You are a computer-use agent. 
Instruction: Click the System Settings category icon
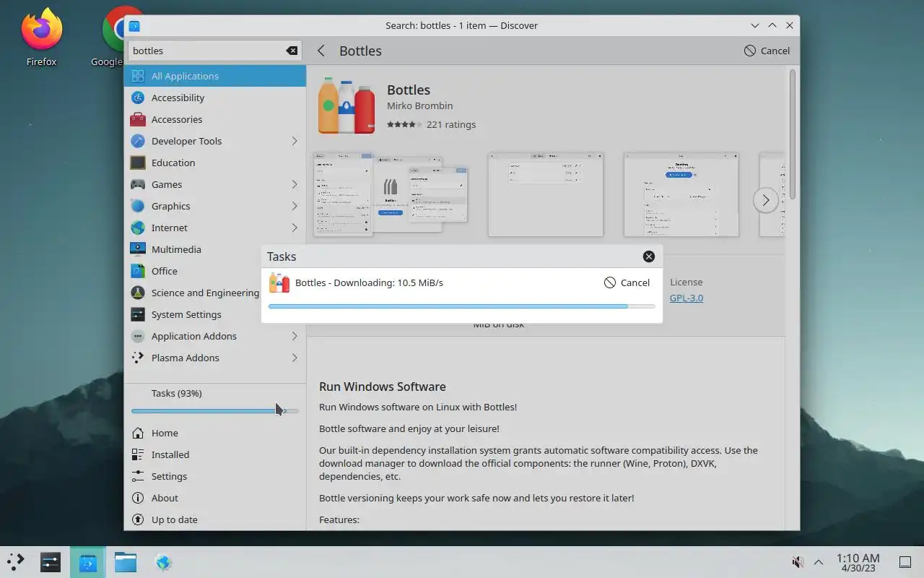coord(138,314)
